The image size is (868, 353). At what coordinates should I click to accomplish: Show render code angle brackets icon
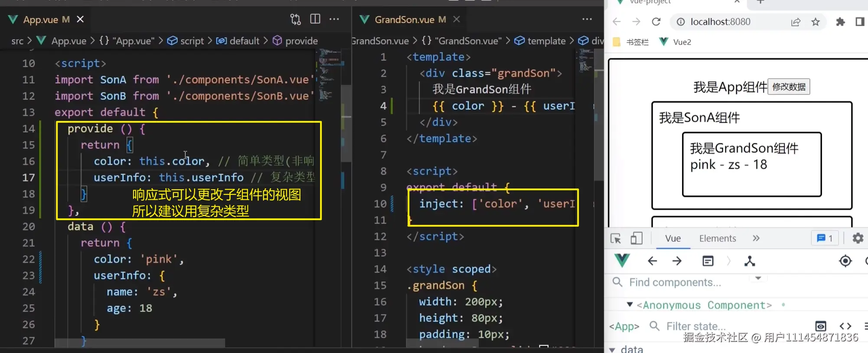[845, 326]
